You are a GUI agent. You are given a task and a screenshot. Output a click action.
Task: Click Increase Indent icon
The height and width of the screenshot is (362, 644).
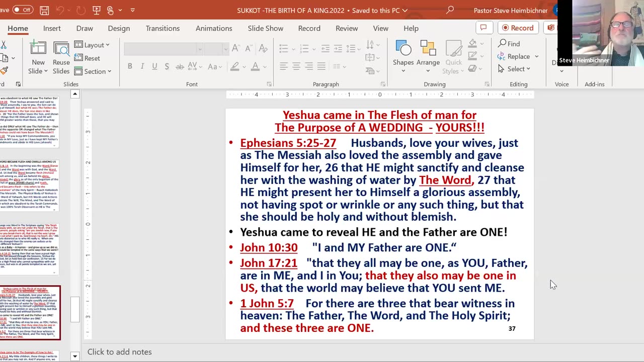(x=337, y=49)
